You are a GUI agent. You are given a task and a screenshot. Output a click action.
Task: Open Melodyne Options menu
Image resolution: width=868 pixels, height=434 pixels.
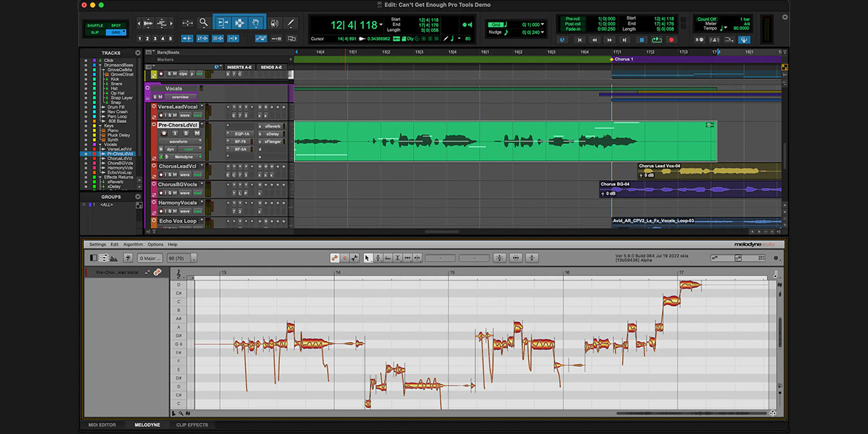point(156,244)
